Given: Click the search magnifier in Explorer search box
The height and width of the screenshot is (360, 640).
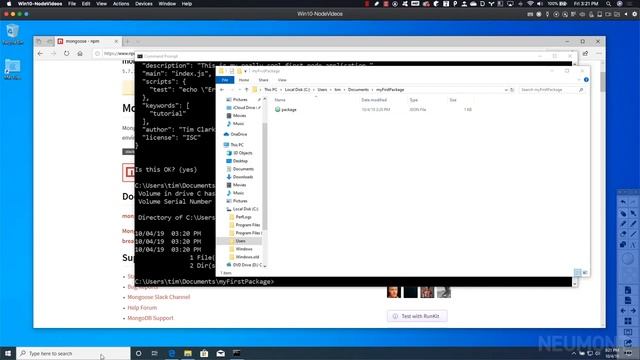Looking at the screenshot, I should click(581, 90).
